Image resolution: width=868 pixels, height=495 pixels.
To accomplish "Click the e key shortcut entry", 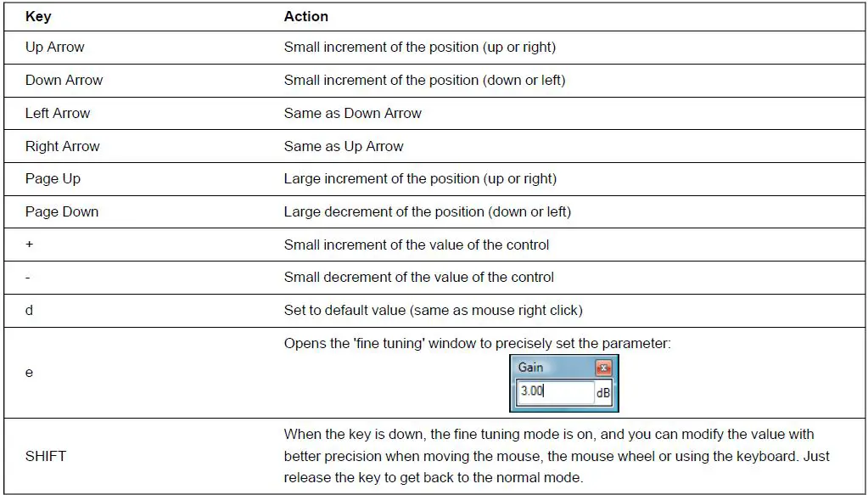I will [28, 372].
